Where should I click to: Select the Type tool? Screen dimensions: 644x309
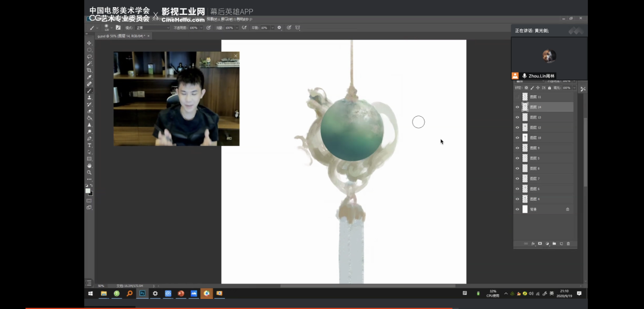[89, 145]
